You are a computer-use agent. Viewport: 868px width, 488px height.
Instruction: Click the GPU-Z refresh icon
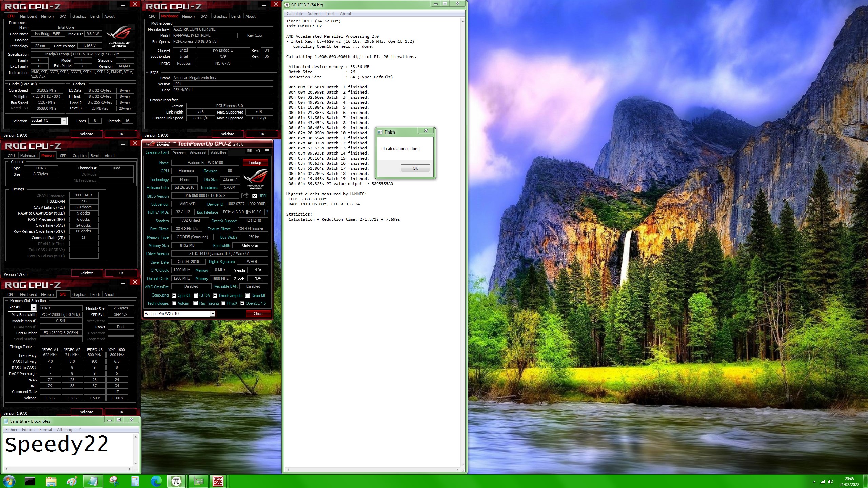[x=258, y=151]
